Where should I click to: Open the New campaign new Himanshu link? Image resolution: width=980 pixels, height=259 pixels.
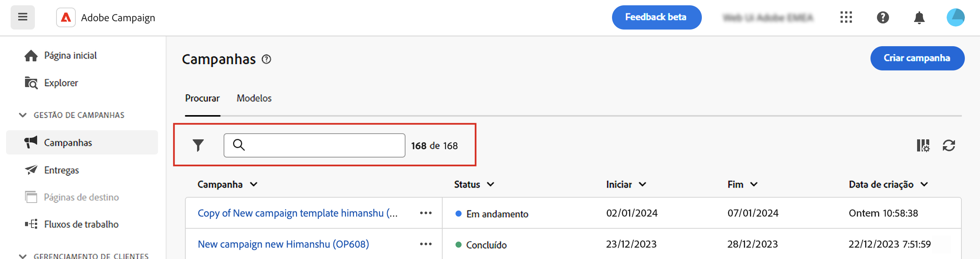pyautogui.click(x=283, y=244)
